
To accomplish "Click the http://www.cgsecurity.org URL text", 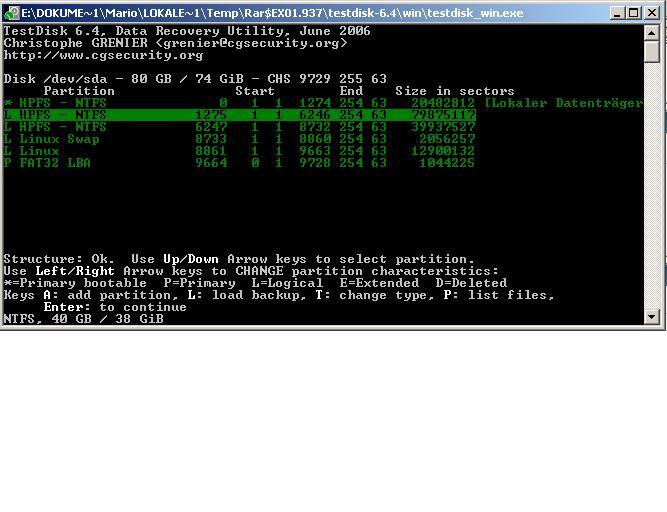I will (x=103, y=55).
